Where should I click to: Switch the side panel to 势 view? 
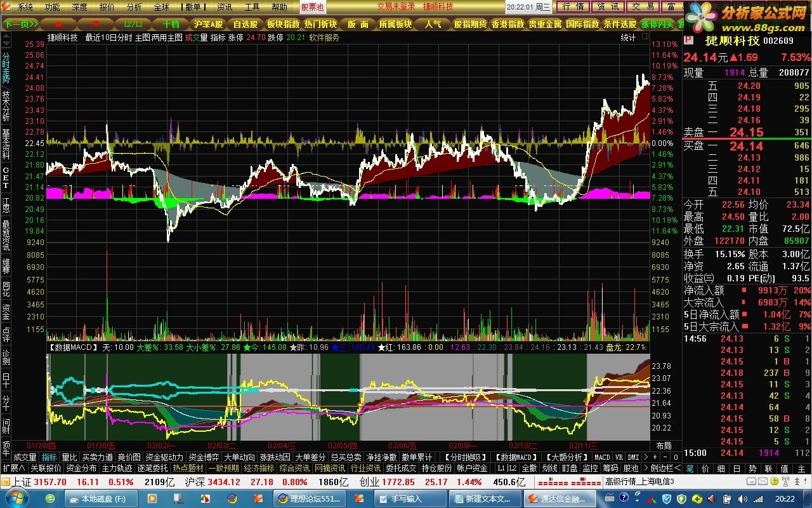[752, 468]
